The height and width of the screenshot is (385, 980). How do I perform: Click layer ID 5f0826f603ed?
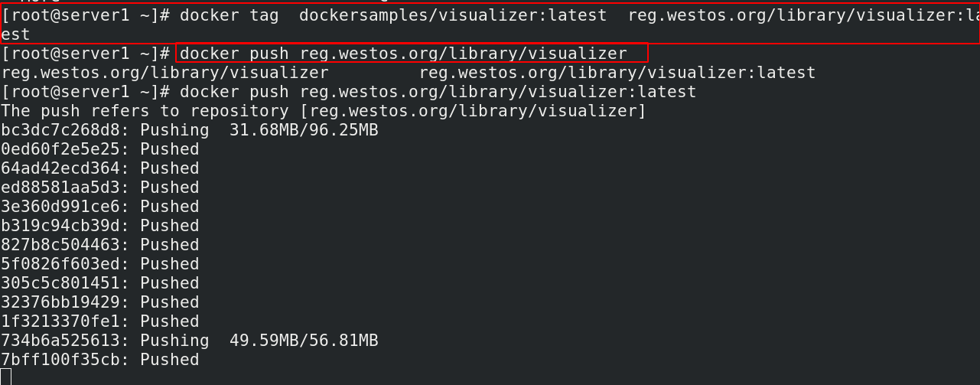60,264
